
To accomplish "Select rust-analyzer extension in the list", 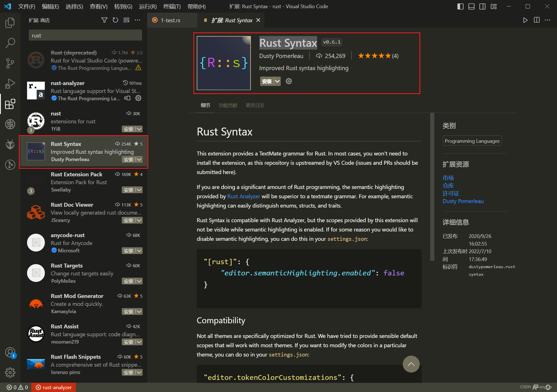I will [x=84, y=91].
